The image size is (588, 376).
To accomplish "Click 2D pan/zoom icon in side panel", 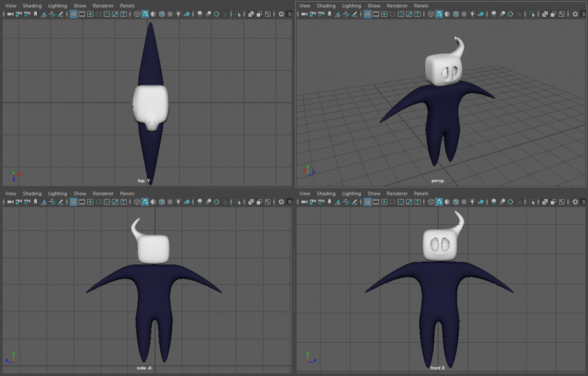I will pos(51,202).
